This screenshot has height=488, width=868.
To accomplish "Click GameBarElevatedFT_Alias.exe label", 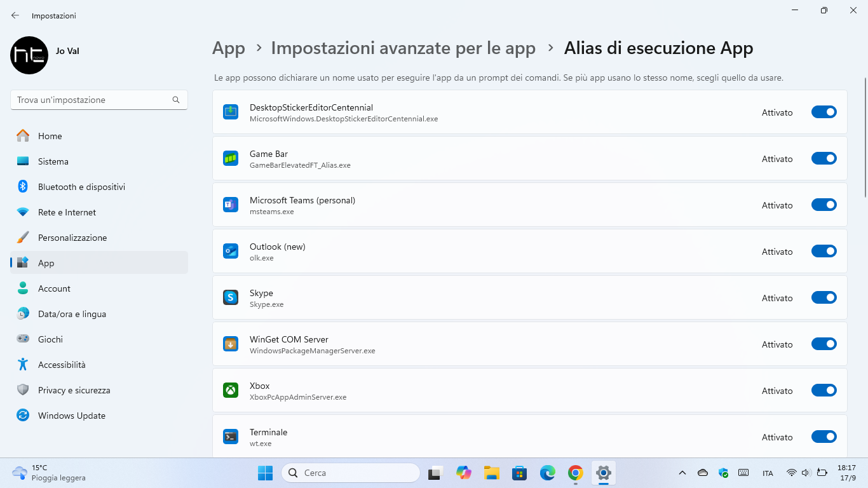I will [x=300, y=165].
